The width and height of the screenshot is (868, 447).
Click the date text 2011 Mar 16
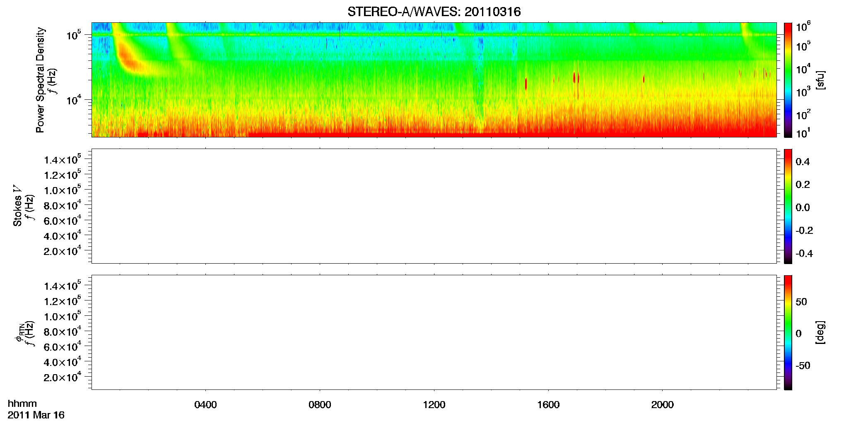click(x=36, y=415)
